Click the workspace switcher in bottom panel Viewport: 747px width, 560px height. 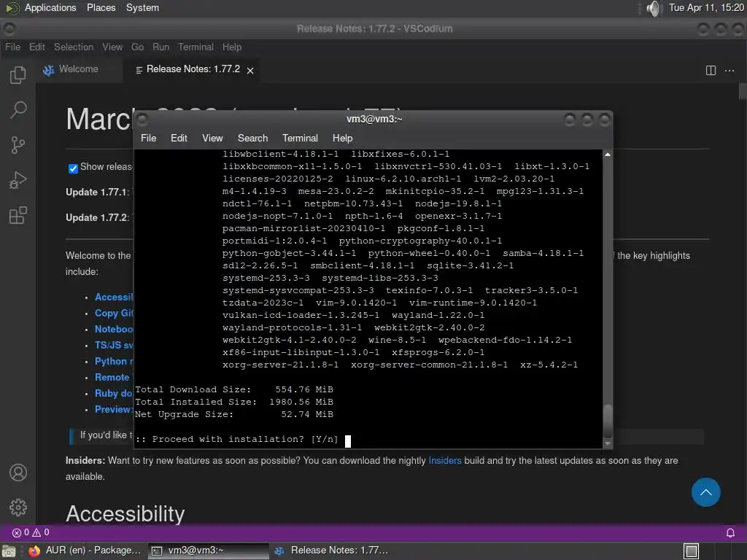coord(692,551)
